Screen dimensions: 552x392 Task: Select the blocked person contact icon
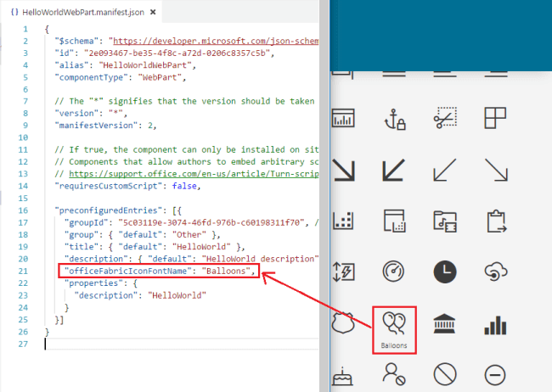tap(394, 374)
